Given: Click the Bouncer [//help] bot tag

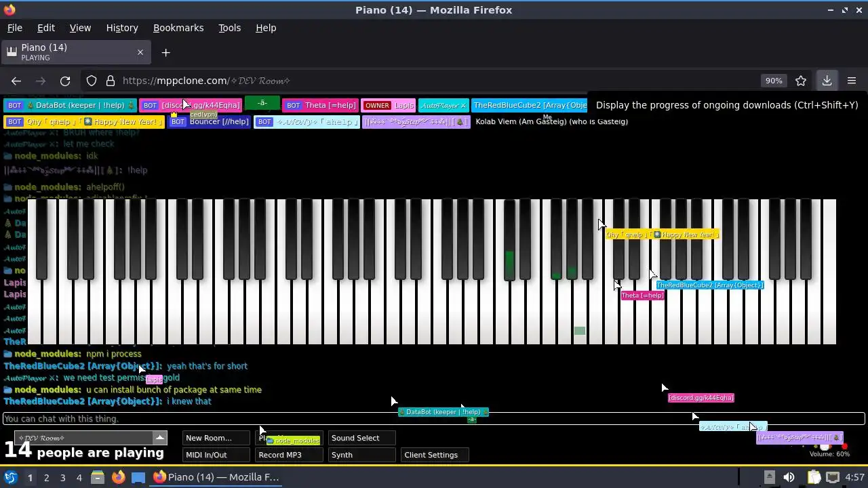Looking at the screenshot, I should point(210,122).
